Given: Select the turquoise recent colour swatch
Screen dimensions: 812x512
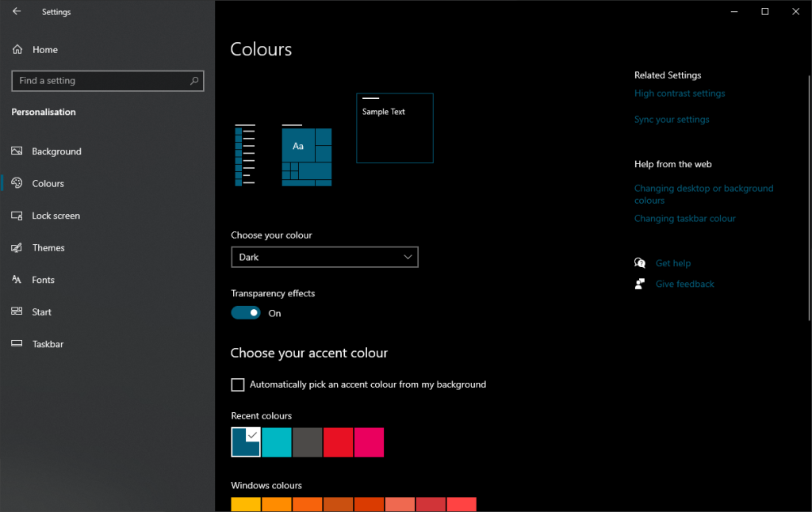Looking at the screenshot, I should click(x=276, y=442).
